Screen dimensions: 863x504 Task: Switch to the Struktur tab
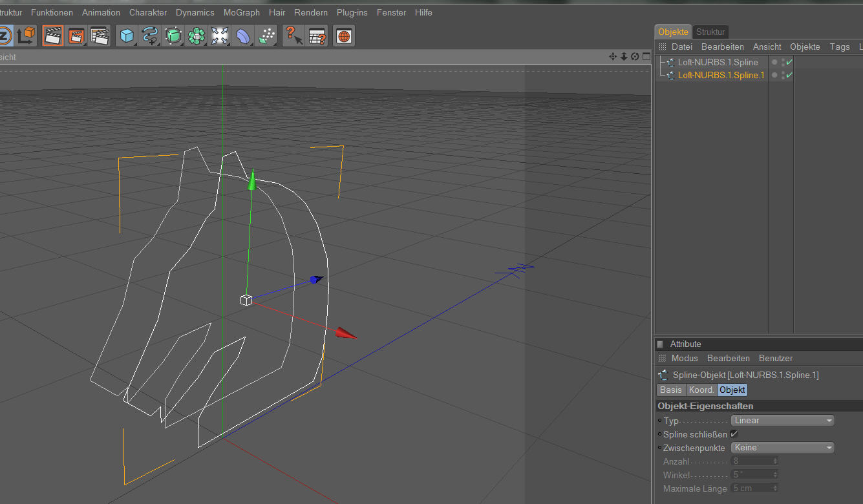tap(710, 32)
